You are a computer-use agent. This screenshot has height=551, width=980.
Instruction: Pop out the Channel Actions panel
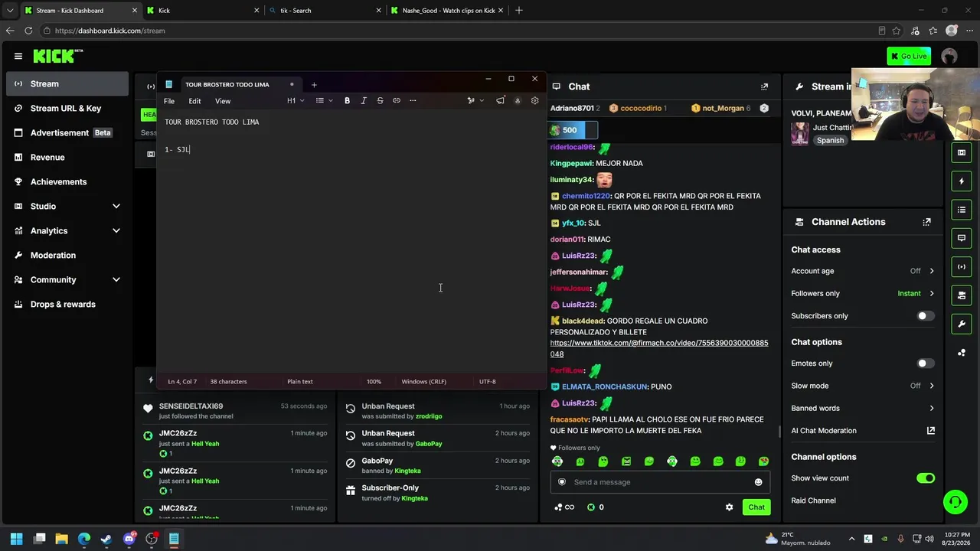tap(926, 222)
